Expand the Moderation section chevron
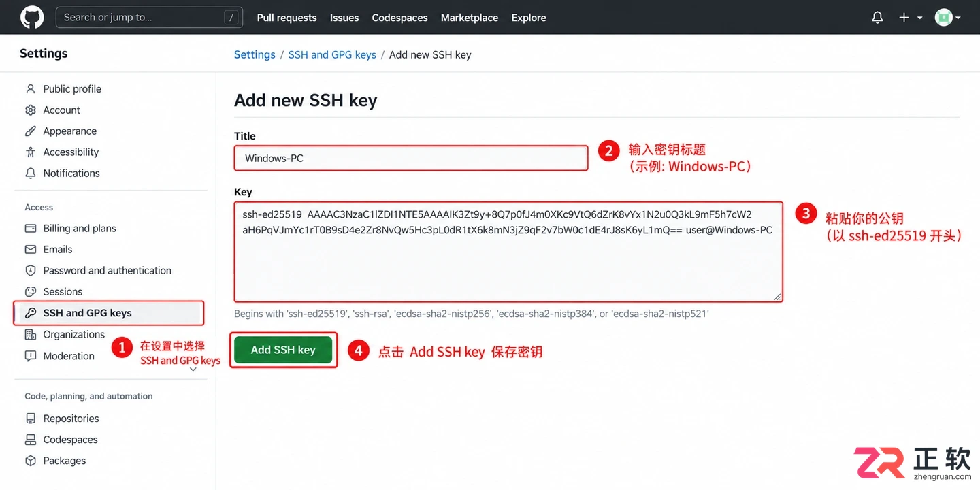The image size is (980, 490). 193,370
